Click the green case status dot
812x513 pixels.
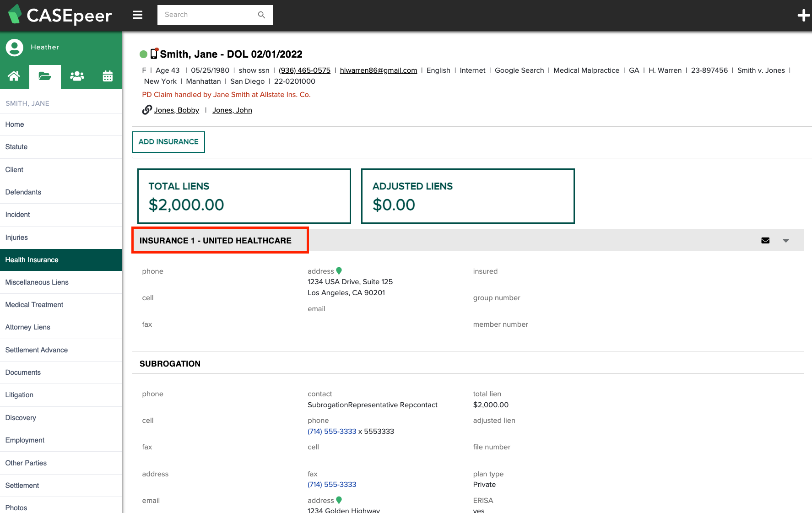(x=143, y=54)
